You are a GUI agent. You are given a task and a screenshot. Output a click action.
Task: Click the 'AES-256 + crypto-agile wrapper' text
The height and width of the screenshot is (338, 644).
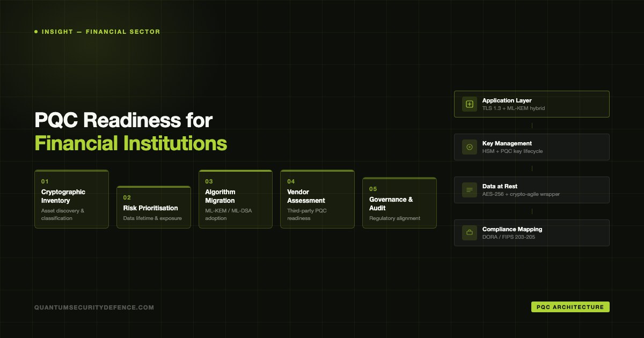pyautogui.click(x=521, y=194)
